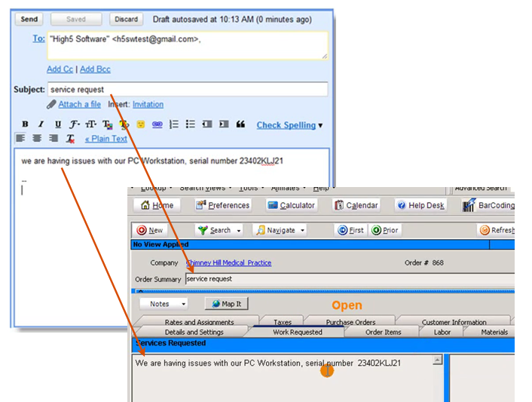This screenshot has width=532, height=402.
Task: Go to the First record
Action: tap(351, 230)
